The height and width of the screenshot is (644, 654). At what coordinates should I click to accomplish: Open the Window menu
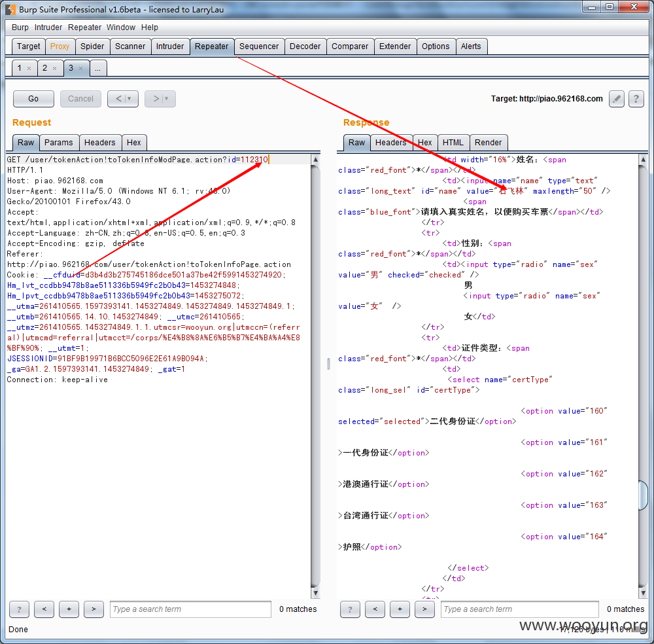pos(121,27)
